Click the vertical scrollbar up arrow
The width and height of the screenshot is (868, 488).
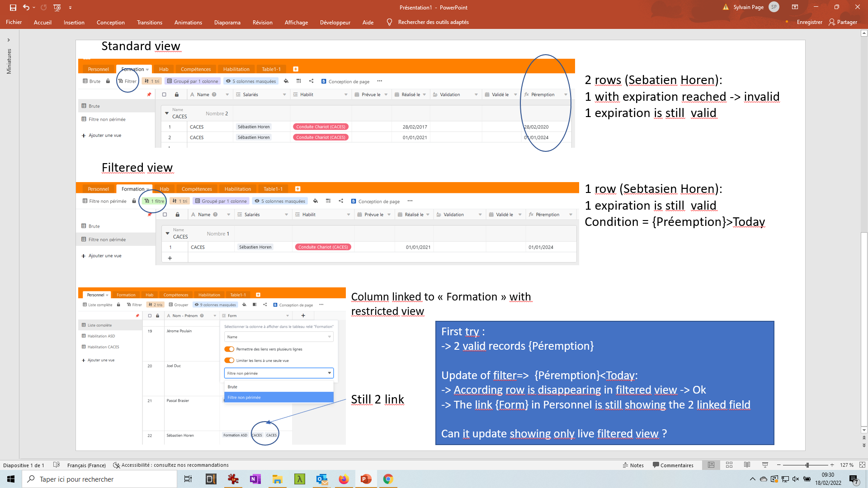[864, 33]
